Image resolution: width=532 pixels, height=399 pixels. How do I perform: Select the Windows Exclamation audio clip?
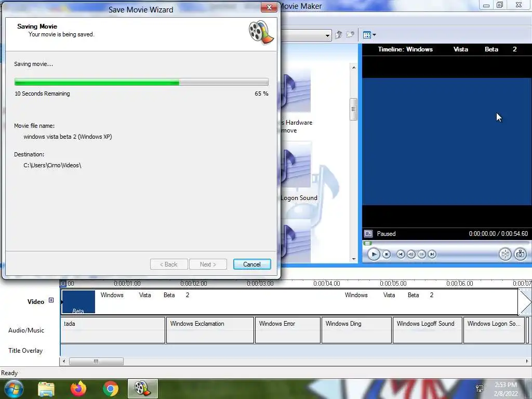pyautogui.click(x=210, y=330)
